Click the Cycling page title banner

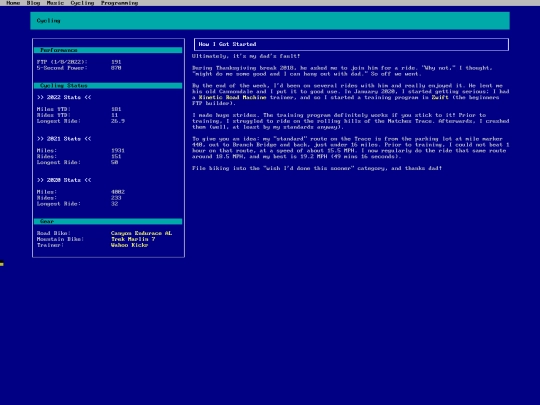click(x=270, y=21)
